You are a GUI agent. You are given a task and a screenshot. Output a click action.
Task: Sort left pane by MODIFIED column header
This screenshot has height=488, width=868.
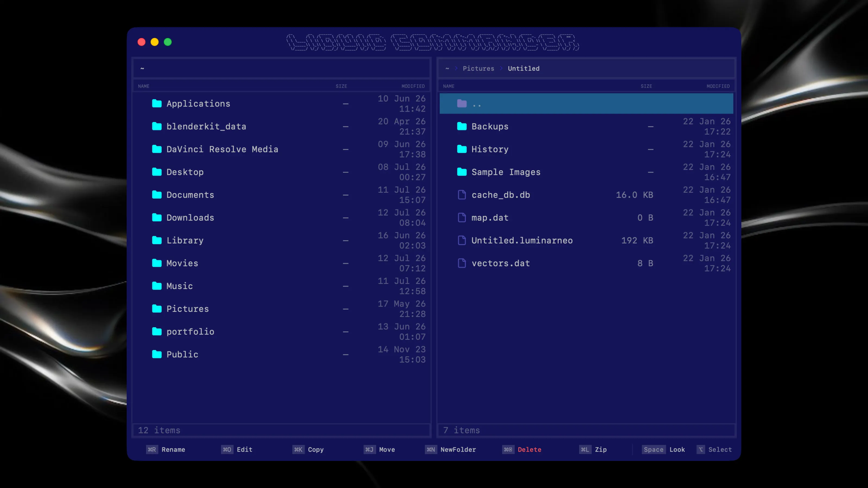(x=413, y=86)
